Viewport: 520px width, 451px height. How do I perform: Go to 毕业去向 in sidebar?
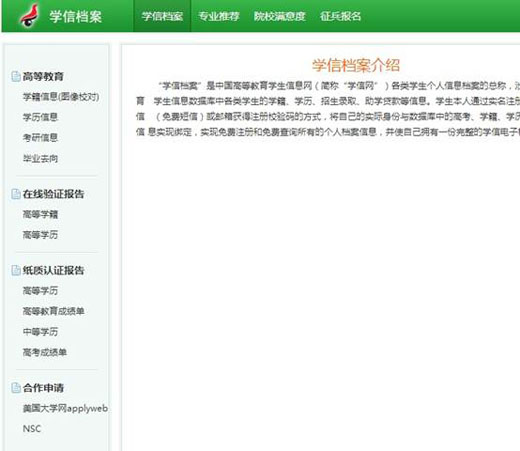point(40,158)
